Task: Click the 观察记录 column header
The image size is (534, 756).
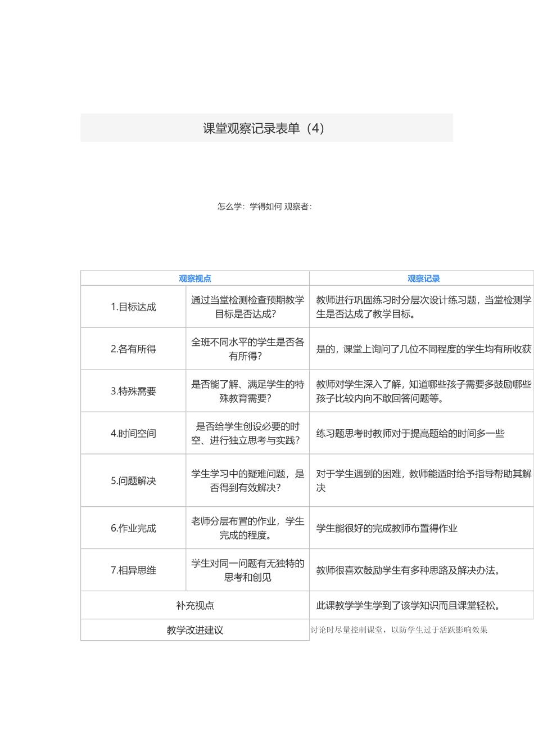Action: tap(424, 278)
